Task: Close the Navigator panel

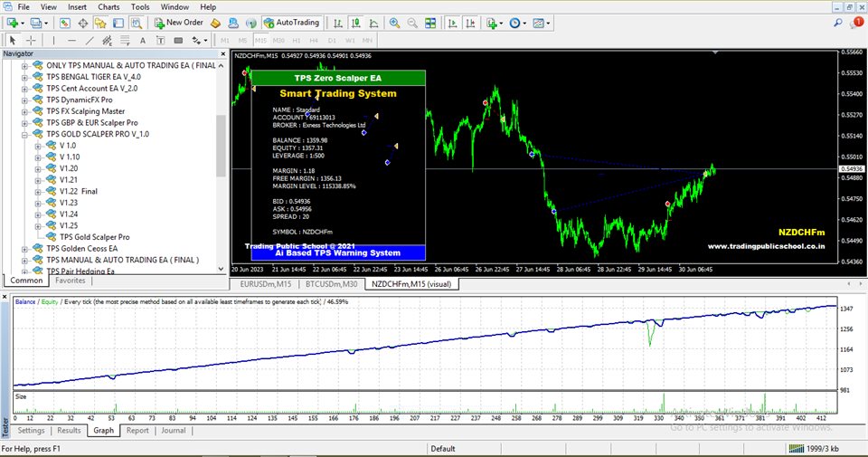Action: [x=223, y=53]
